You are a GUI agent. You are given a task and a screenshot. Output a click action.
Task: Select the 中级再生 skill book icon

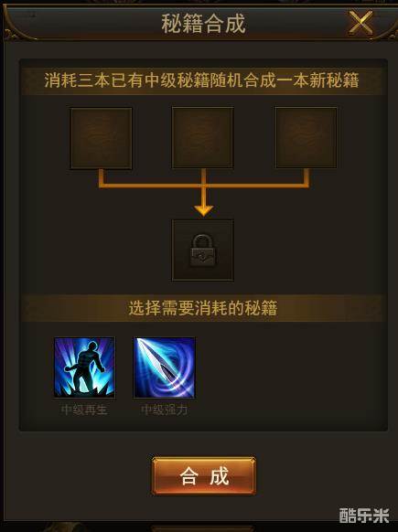click(x=84, y=367)
